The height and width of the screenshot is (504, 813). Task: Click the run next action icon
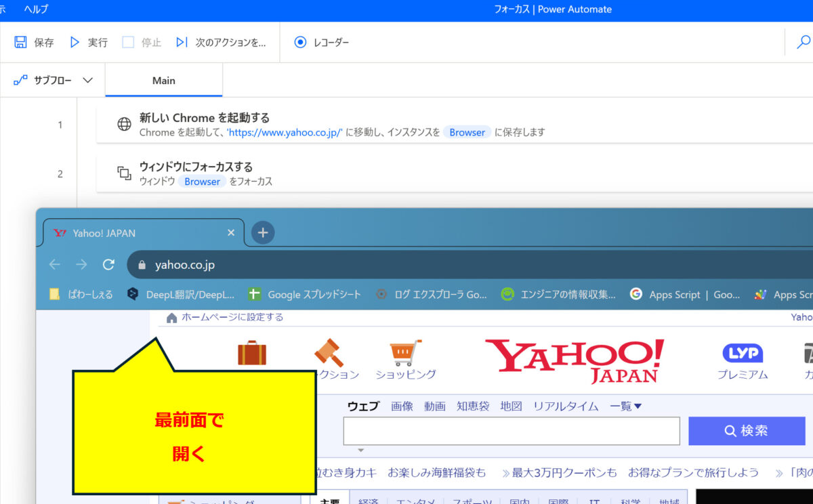coord(181,42)
